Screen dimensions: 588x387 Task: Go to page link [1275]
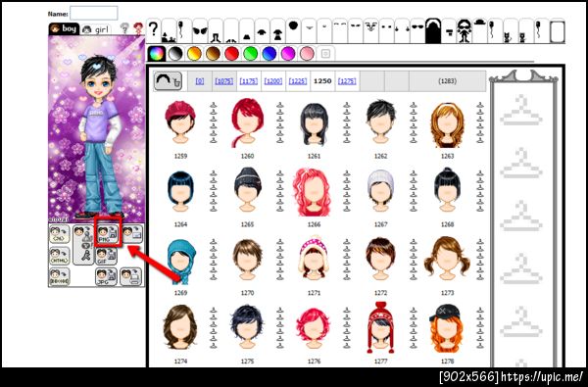coord(347,81)
